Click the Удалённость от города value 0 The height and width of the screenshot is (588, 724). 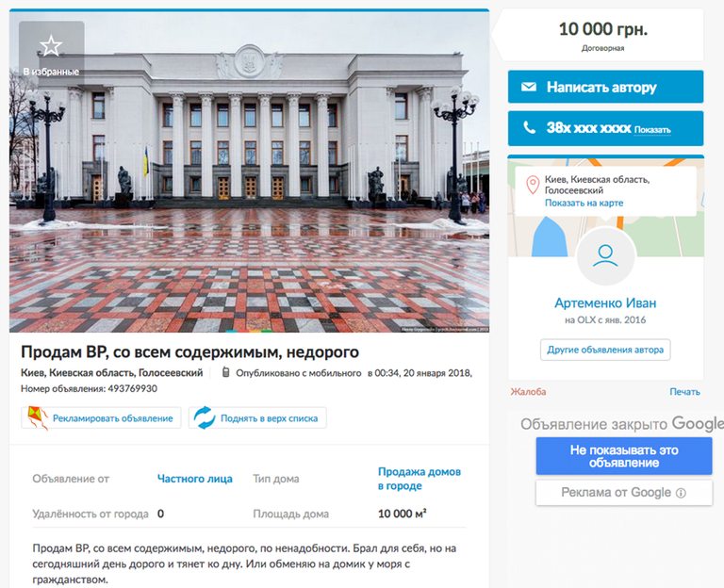point(160,514)
